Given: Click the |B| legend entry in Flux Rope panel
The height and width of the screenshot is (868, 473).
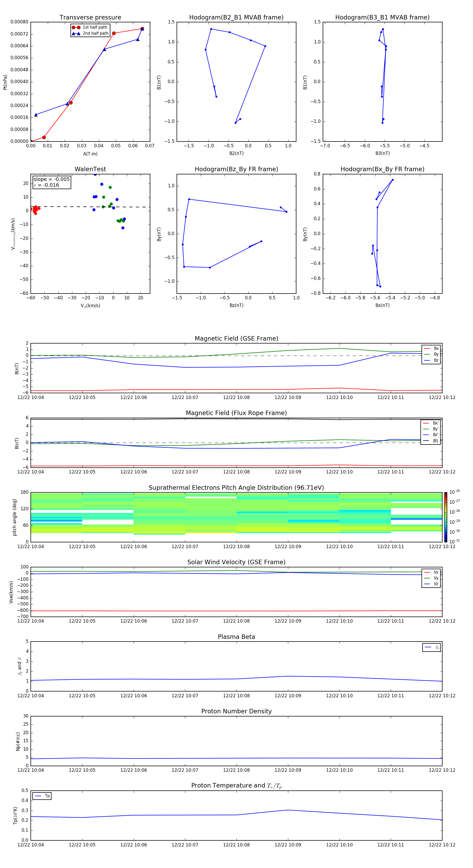Looking at the screenshot, I should 431,441.
